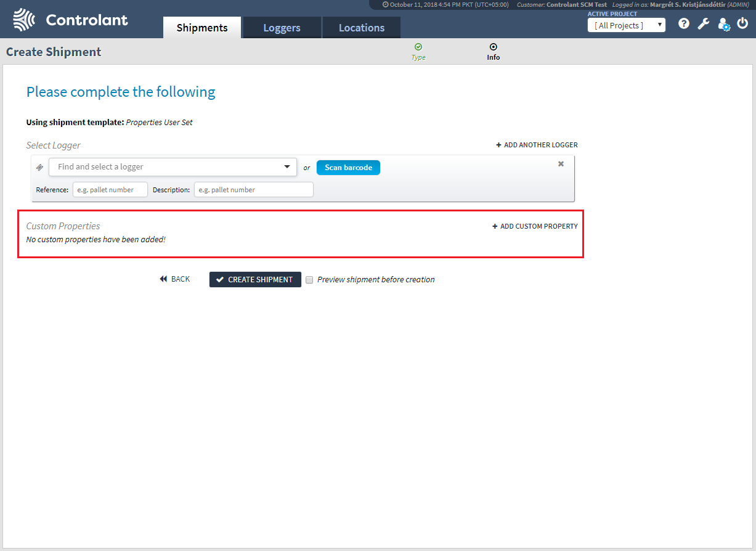Open the user account settings icon
756x551 pixels.
[x=724, y=25]
